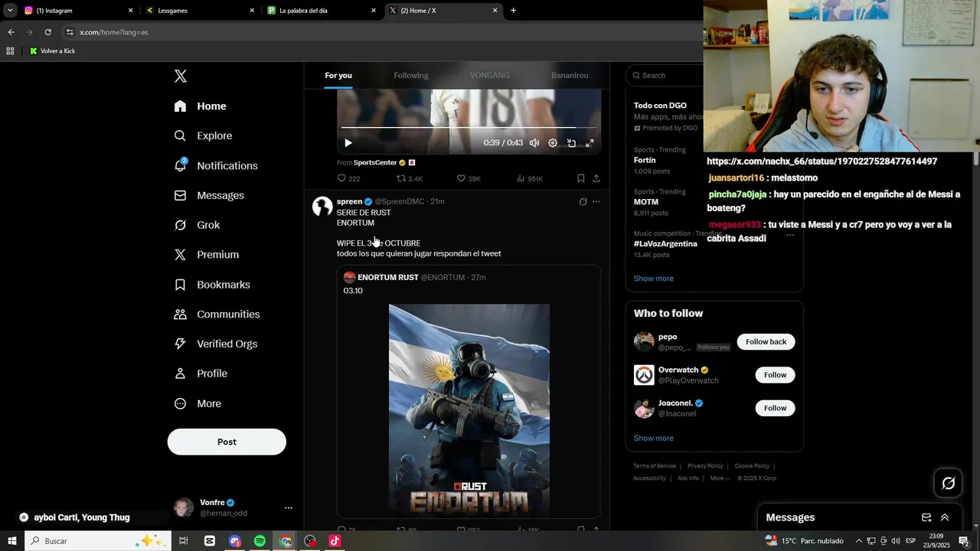980x551 pixels.
Task: Switch to the Following tab
Action: (411, 75)
